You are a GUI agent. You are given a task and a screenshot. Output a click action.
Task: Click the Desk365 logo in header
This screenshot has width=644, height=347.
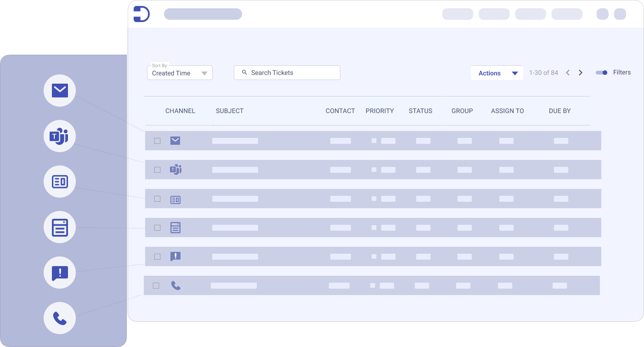pos(141,14)
